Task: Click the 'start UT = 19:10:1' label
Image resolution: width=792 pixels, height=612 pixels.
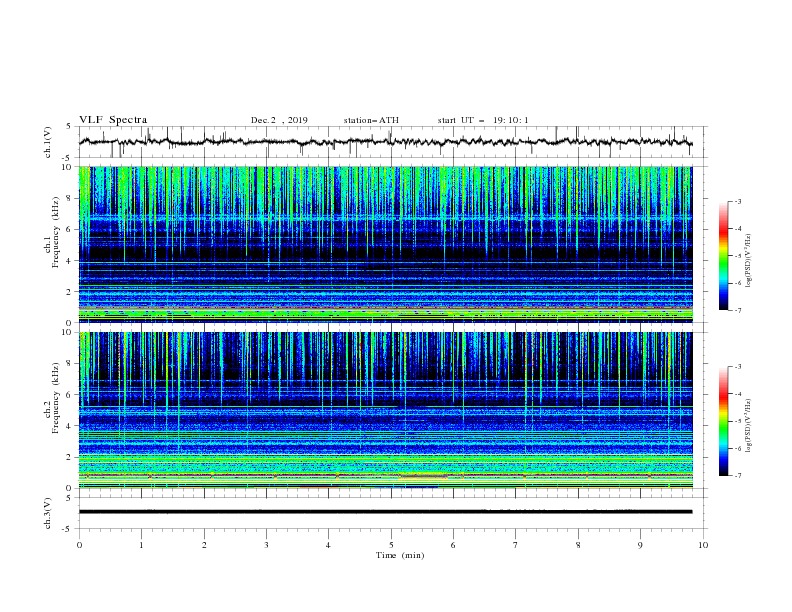Action: [483, 120]
